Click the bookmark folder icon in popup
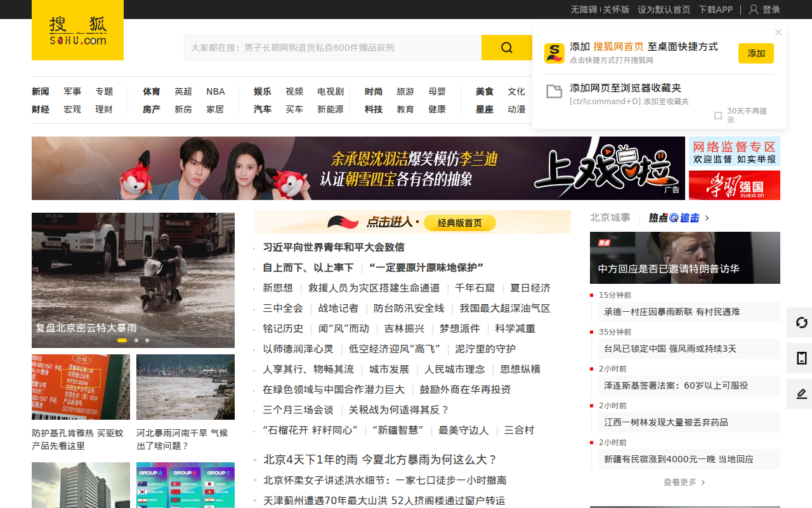Screen dimensions: 812x508 [554, 91]
